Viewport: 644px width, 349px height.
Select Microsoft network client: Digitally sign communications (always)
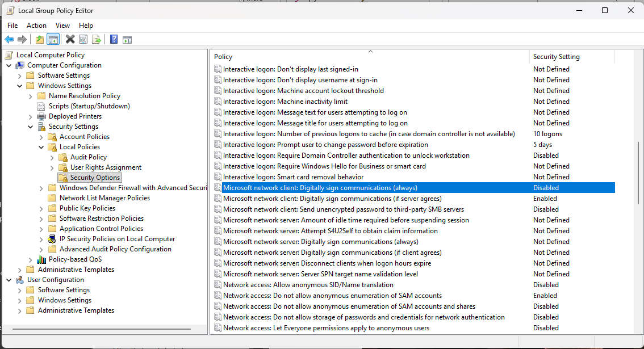414,188
